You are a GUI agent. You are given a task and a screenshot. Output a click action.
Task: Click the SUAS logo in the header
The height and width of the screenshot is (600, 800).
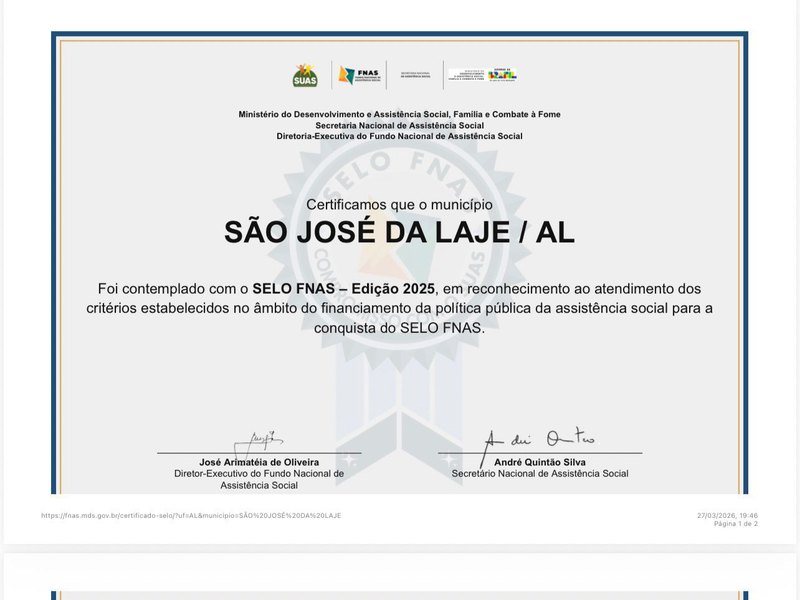click(304, 75)
